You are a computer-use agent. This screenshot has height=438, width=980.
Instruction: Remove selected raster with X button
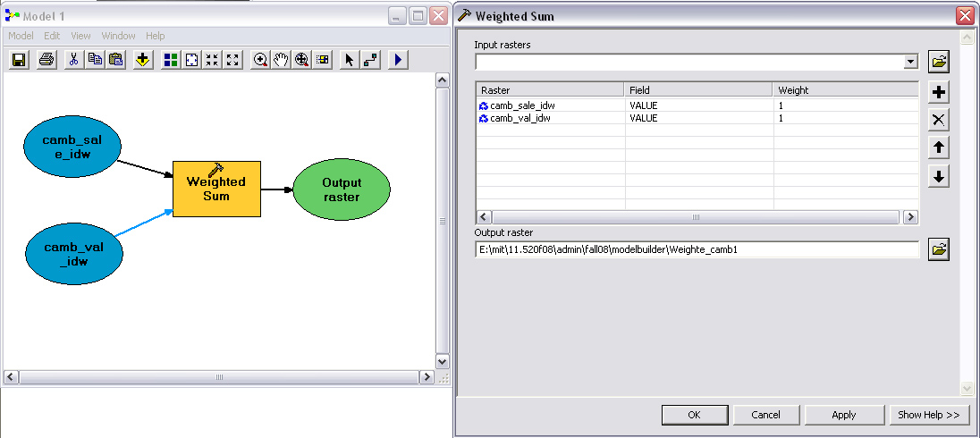(938, 120)
